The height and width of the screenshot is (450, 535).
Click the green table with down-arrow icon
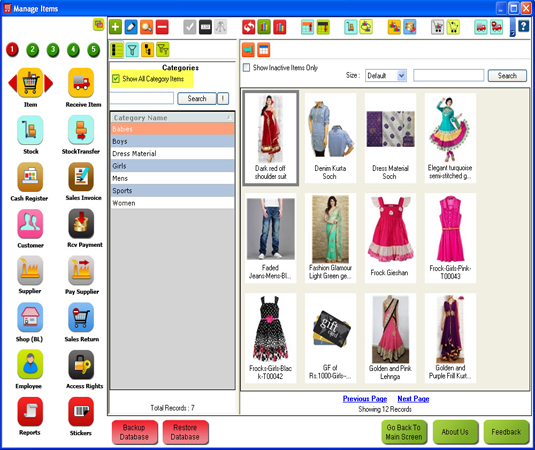(323, 27)
